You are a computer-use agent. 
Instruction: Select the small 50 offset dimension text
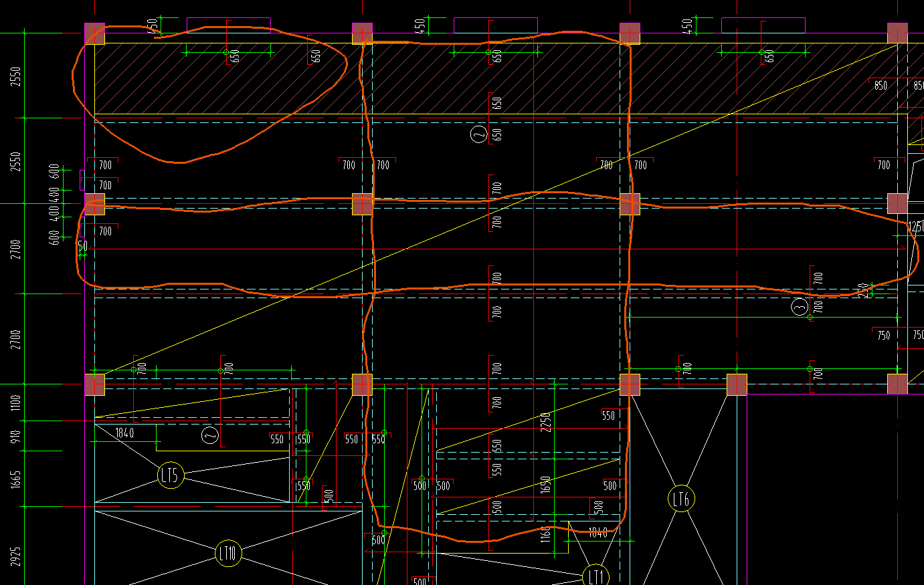pyautogui.click(x=83, y=246)
